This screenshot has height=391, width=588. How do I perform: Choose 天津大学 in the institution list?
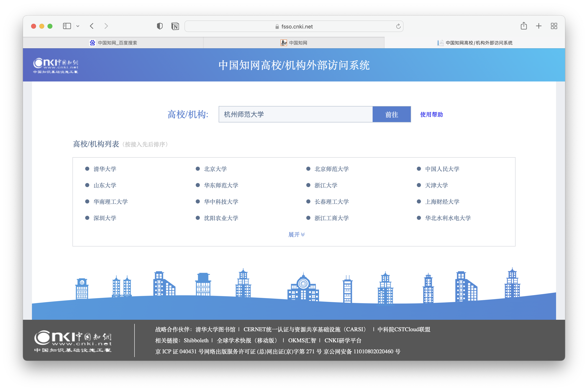pos(436,185)
